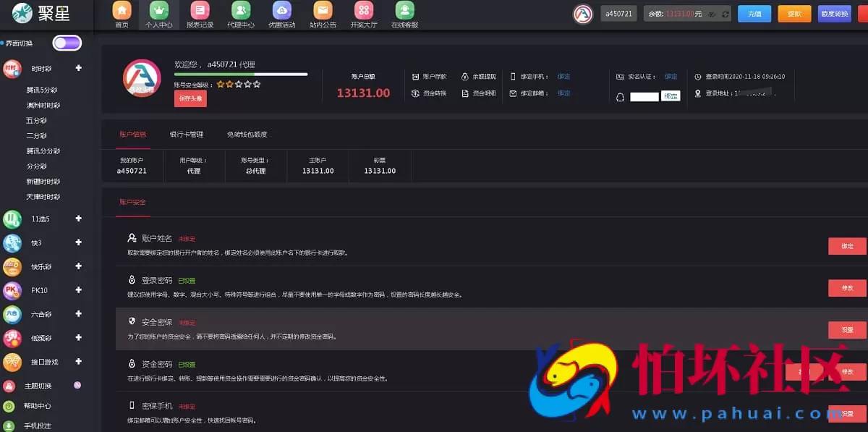This screenshot has width=868, height=432.
Task: Click the 充值 recharge button
Action: point(754,13)
